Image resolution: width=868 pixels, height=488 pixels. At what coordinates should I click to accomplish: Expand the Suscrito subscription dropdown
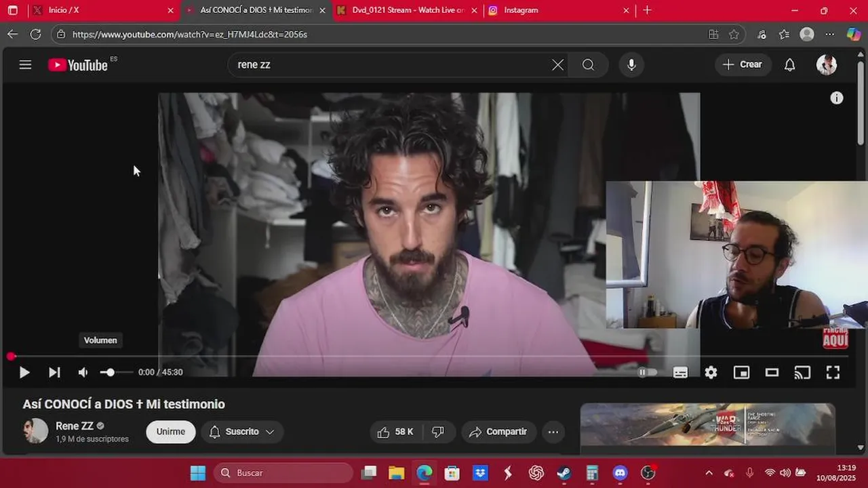(242, 432)
